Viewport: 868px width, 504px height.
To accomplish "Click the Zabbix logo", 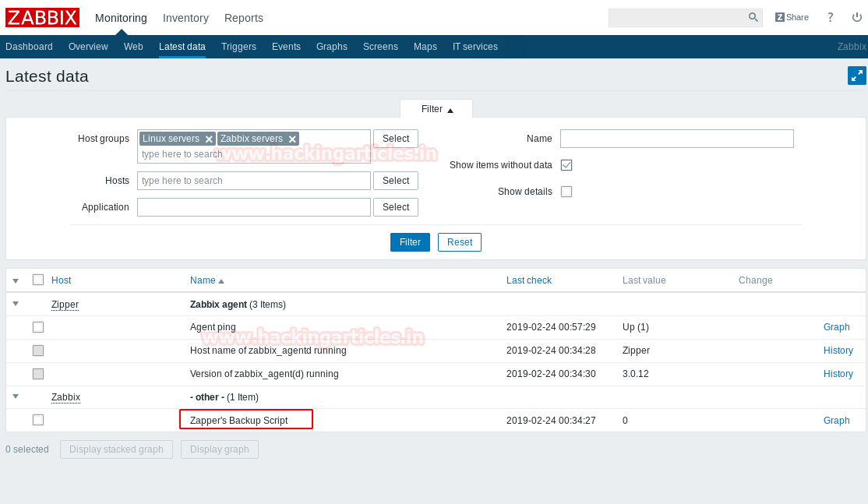I will tap(43, 18).
